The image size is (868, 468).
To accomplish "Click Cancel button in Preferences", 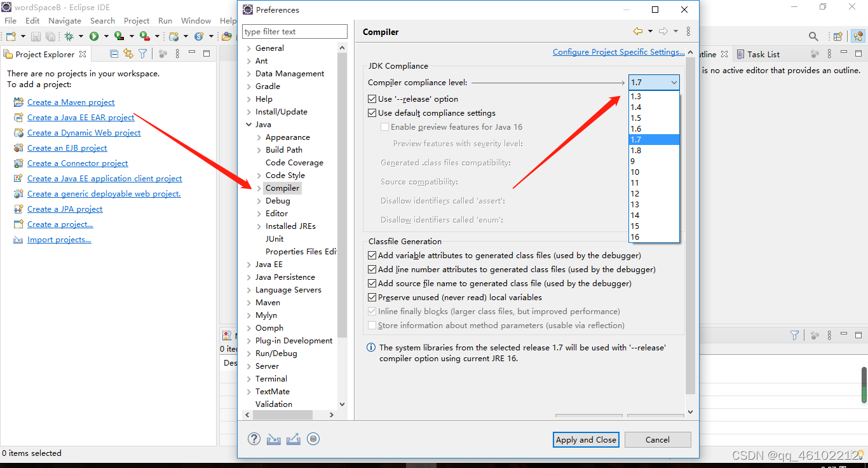I will coord(658,439).
